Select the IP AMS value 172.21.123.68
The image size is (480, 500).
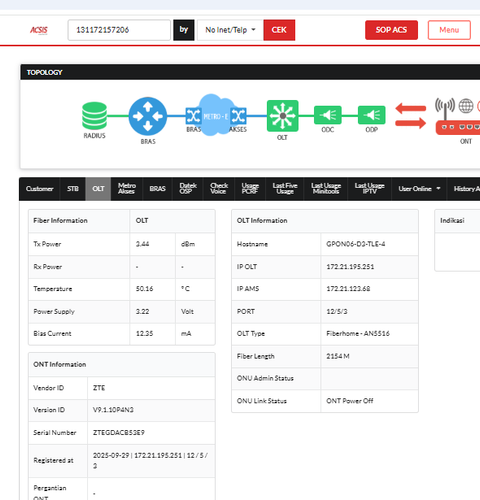tap(348, 289)
